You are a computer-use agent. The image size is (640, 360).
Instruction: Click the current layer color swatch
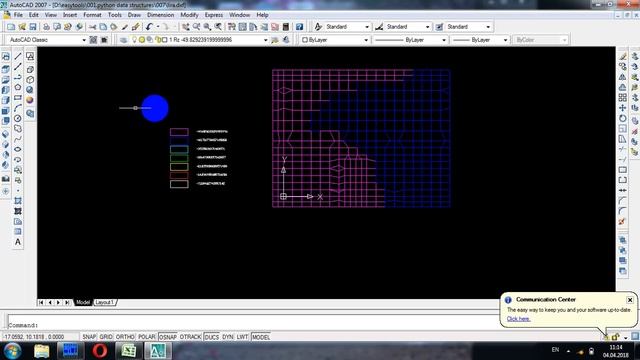tap(165, 40)
